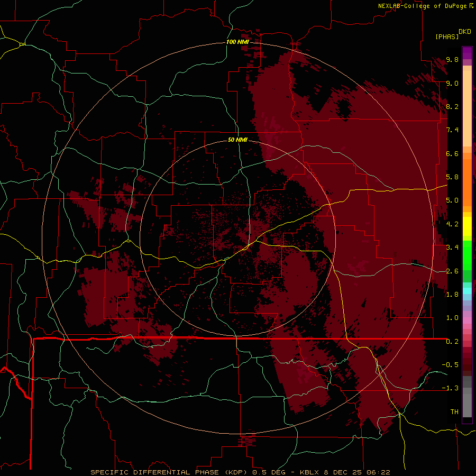This screenshot has width=476, height=476.
Task: Click the 1.0 scale value
Action: click(452, 318)
